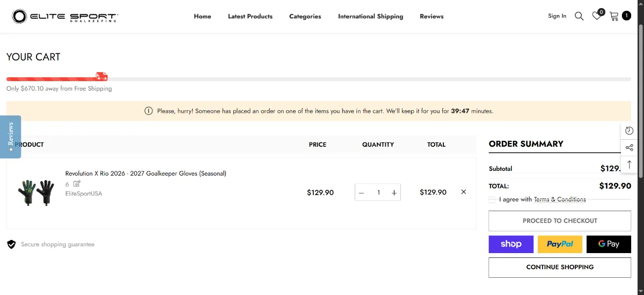644x295 pixels.
Task: Click the Only $670.10 away from Free Shipping text
Action: point(59,89)
